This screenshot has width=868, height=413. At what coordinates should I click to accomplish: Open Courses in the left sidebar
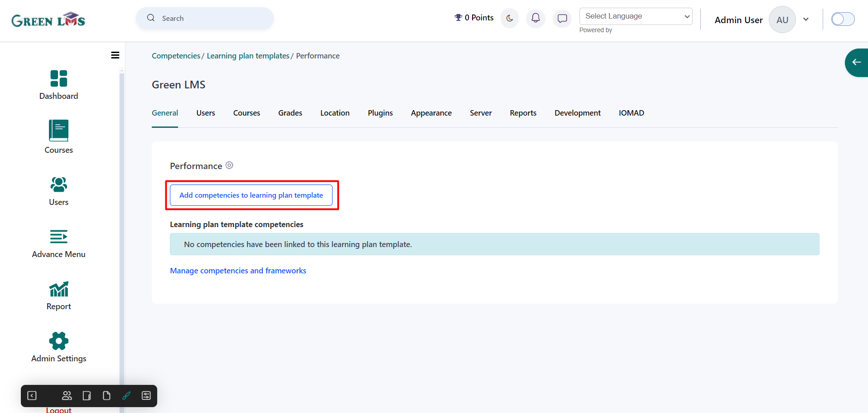pyautogui.click(x=58, y=137)
